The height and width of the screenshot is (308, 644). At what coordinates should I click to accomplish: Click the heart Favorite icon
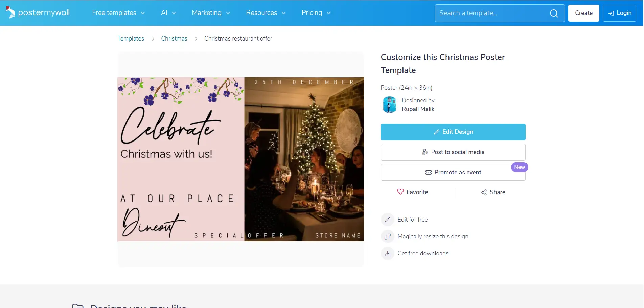[400, 192]
